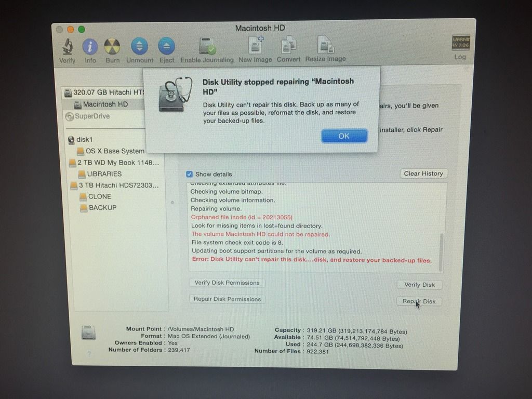Image resolution: width=532 pixels, height=399 pixels.
Task: Select the 320.07 GB Hitachi drive
Action: [104, 92]
